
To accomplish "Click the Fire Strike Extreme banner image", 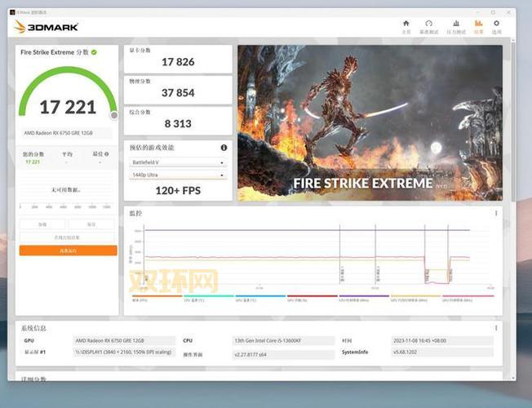I will [370, 123].
